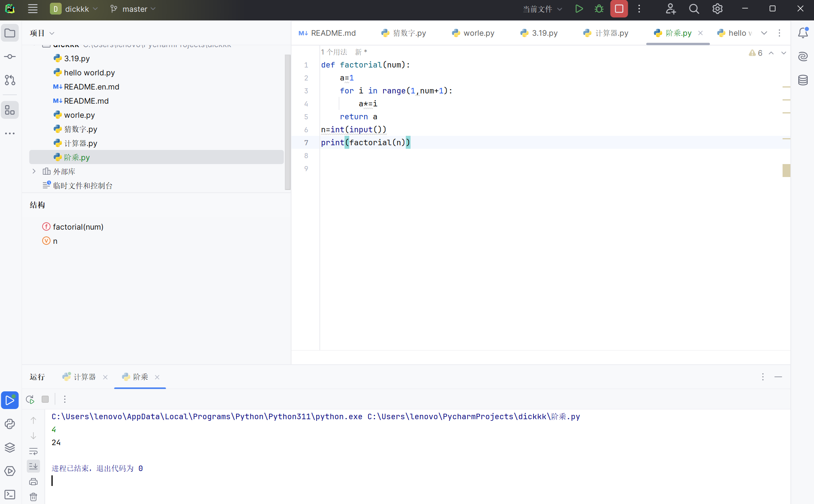This screenshot has width=814, height=504.
Task: Click the Rerun icon in Run panel
Action: [30, 399]
